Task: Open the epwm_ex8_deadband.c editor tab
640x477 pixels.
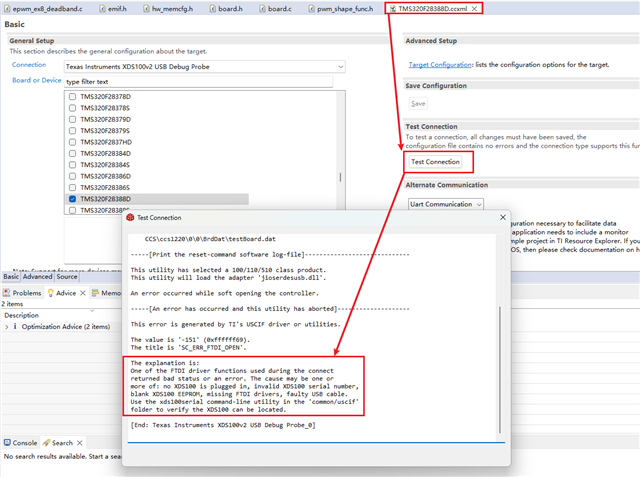Action: pos(43,9)
